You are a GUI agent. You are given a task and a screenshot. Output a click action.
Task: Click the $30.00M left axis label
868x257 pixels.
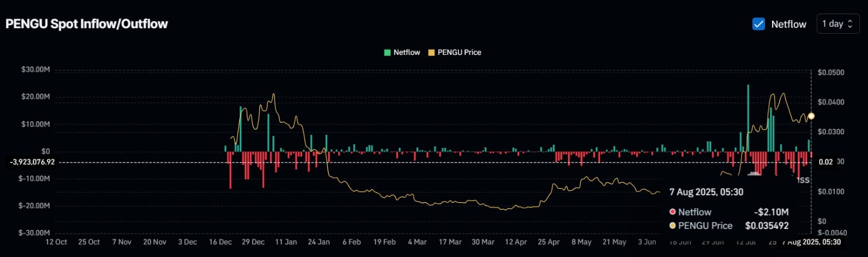(x=36, y=70)
